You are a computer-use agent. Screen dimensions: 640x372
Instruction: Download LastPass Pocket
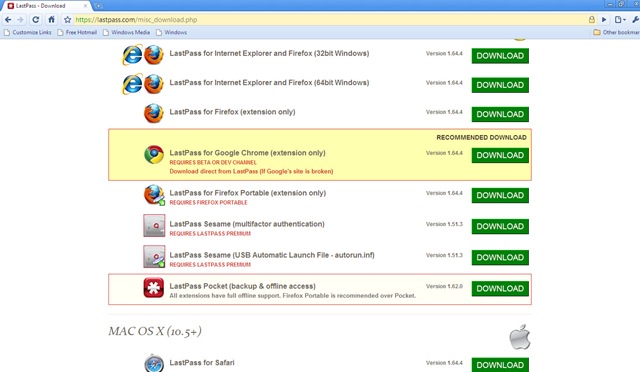point(500,288)
